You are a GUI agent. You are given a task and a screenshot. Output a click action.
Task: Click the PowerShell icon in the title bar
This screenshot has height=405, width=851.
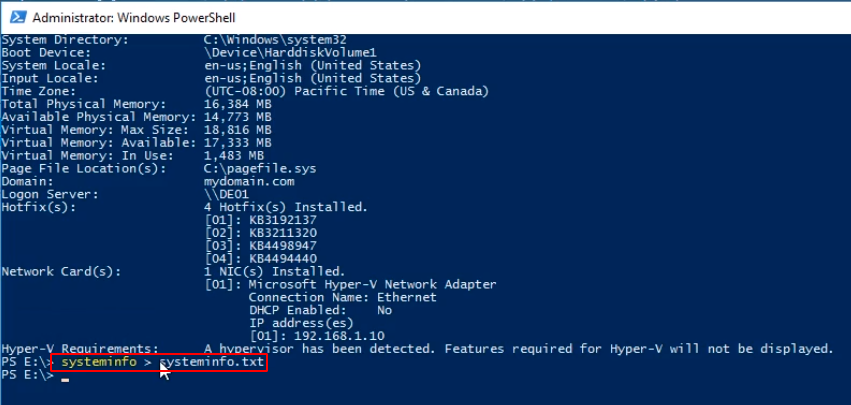[x=18, y=17]
